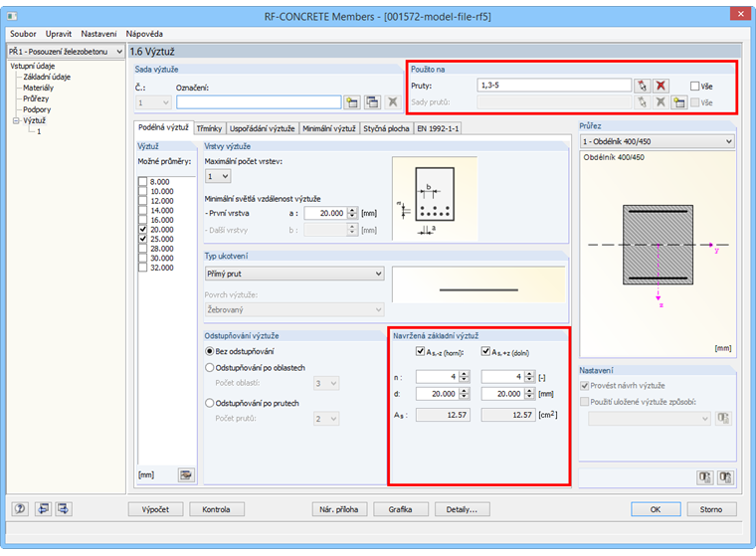Save settings as default icon bottom right
Image resolution: width=756 pixels, height=556 pixels.
click(725, 477)
